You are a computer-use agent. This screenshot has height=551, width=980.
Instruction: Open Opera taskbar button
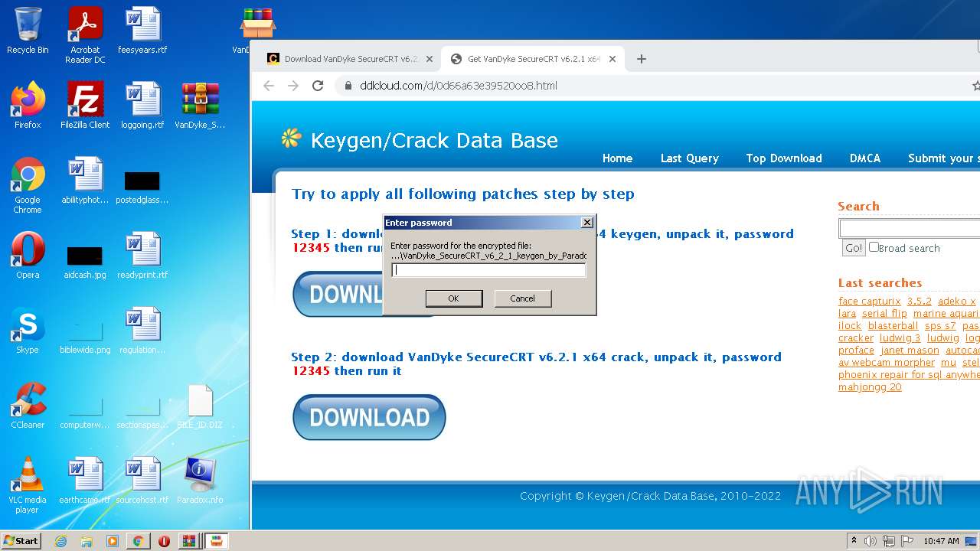click(x=164, y=541)
